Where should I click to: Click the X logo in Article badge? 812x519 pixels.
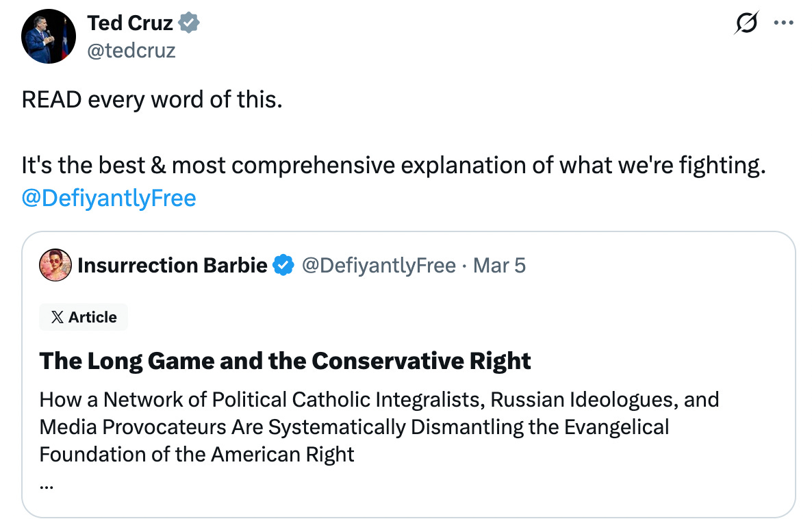[x=58, y=317]
